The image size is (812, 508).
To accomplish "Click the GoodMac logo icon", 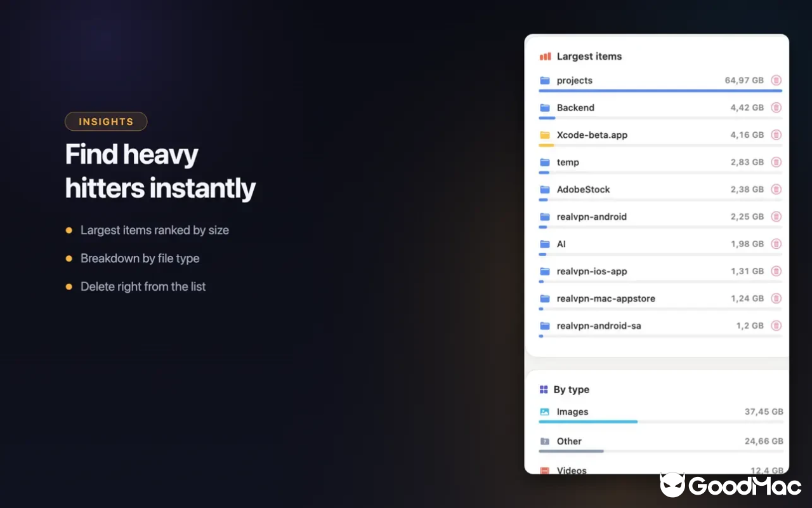I will pos(672,485).
